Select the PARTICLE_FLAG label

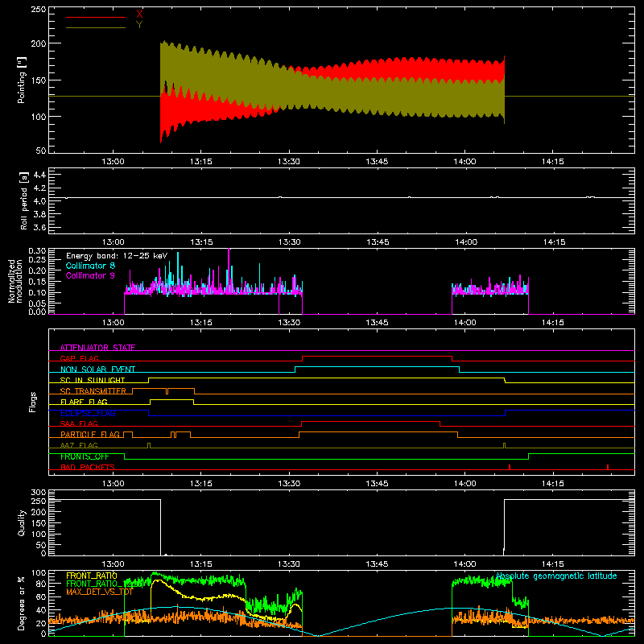pyautogui.click(x=90, y=435)
